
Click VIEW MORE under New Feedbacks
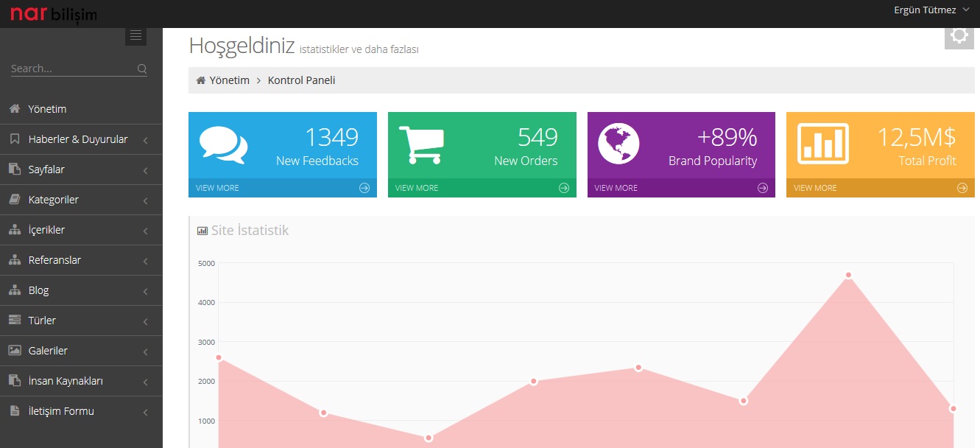pos(217,188)
